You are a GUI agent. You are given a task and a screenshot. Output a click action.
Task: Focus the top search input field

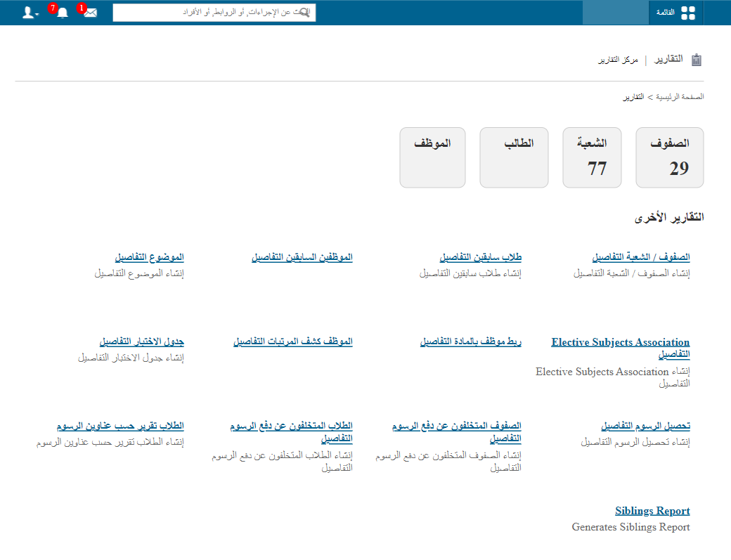coord(214,13)
